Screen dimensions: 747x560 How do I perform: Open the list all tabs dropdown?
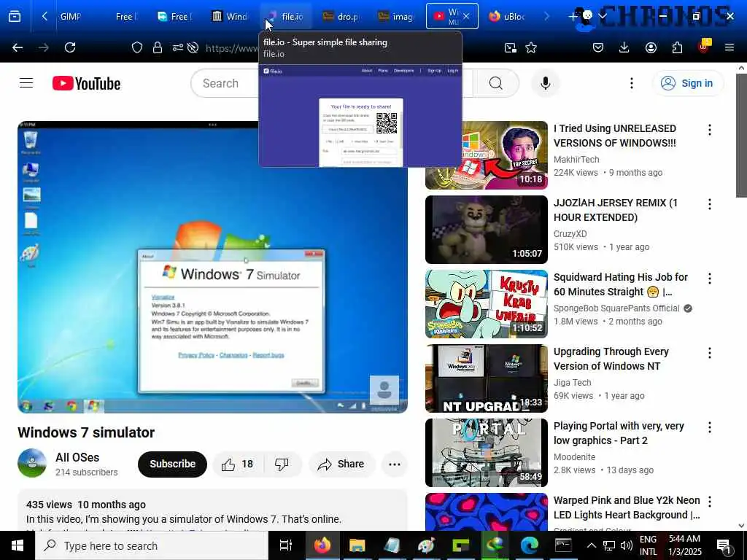[603, 16]
